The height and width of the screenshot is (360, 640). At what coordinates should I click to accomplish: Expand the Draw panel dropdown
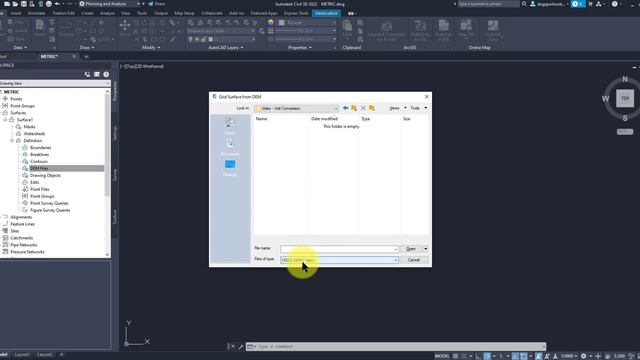[x=87, y=48]
